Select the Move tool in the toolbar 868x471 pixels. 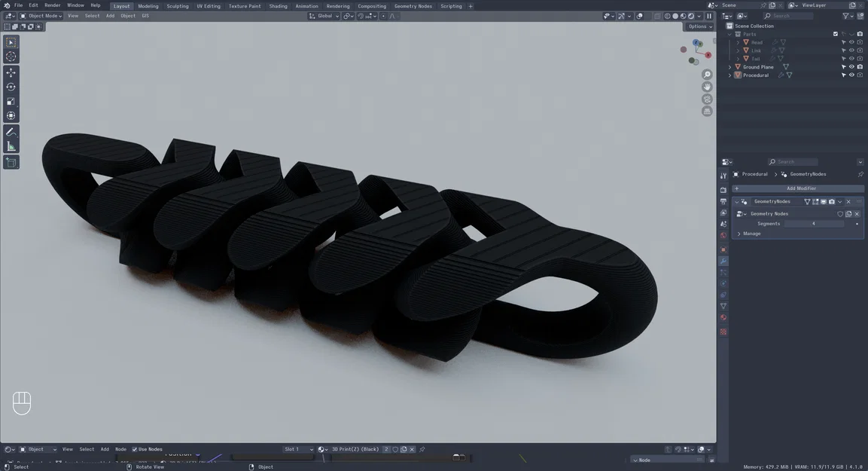(11, 72)
